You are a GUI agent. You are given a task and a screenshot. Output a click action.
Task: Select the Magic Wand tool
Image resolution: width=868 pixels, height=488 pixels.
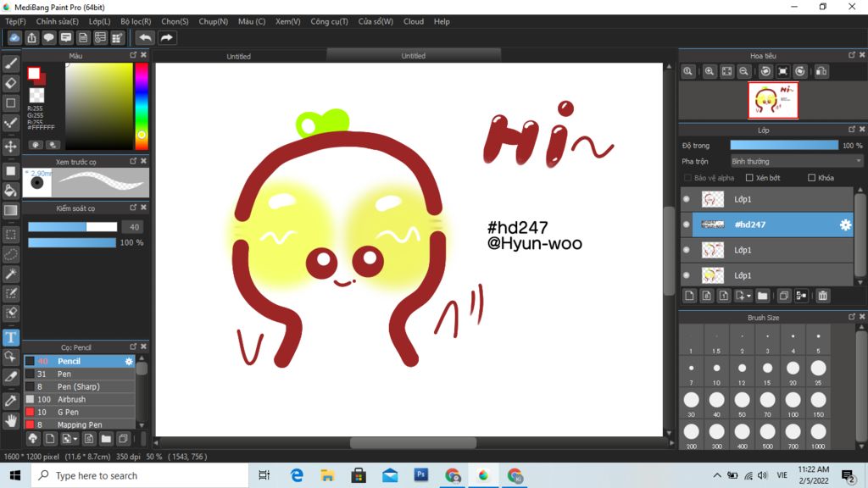10,274
